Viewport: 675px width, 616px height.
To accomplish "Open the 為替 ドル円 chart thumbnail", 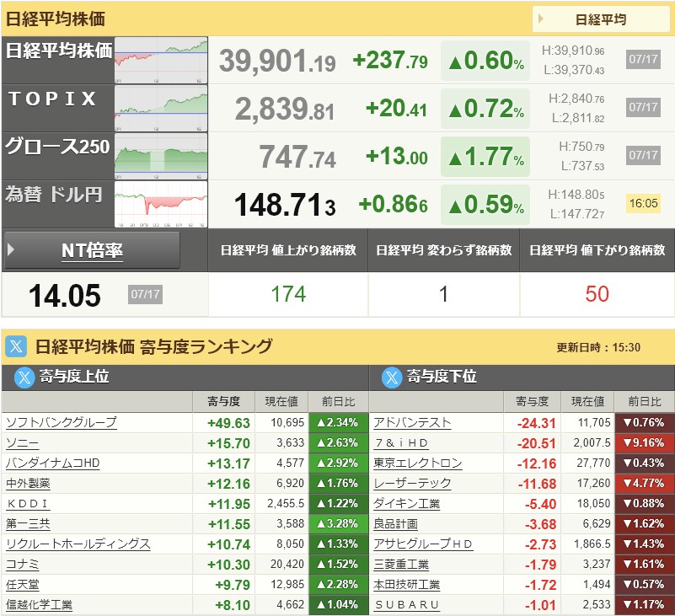I will [x=161, y=204].
